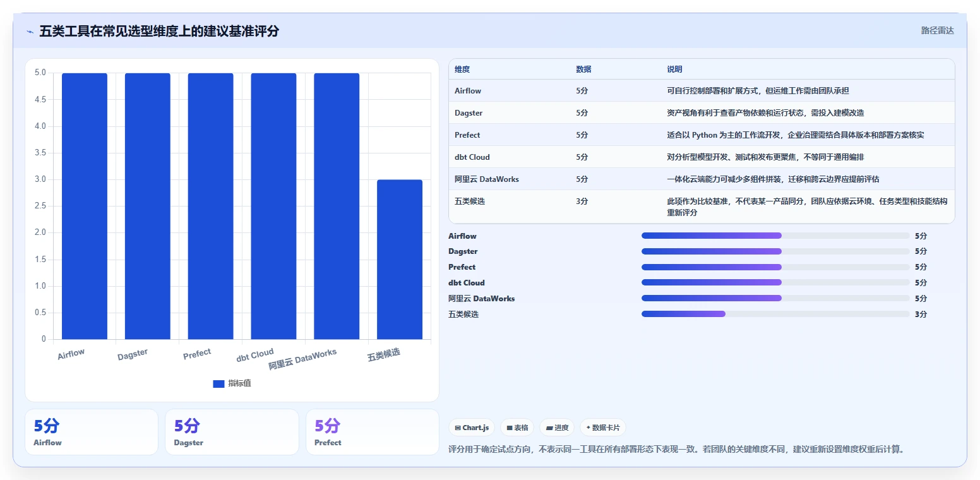Click the 说明 column header in the table
This screenshot has height=480, width=980.
click(674, 69)
